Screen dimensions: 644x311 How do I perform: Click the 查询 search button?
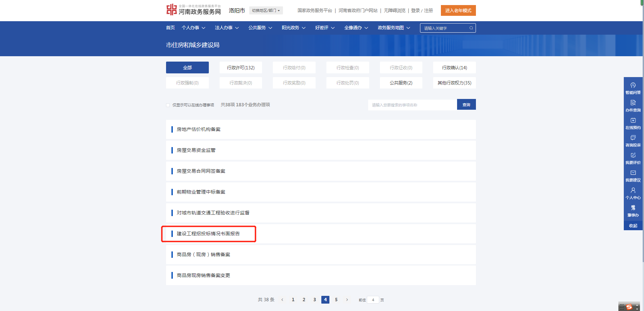(x=466, y=105)
